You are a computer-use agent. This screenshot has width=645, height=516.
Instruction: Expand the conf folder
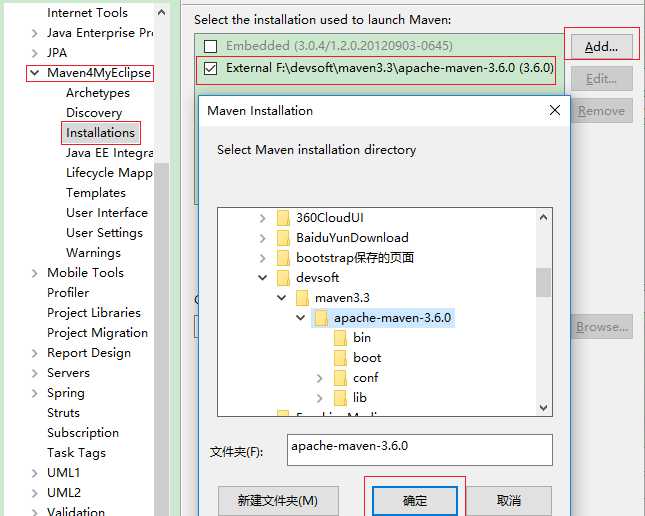click(320, 378)
